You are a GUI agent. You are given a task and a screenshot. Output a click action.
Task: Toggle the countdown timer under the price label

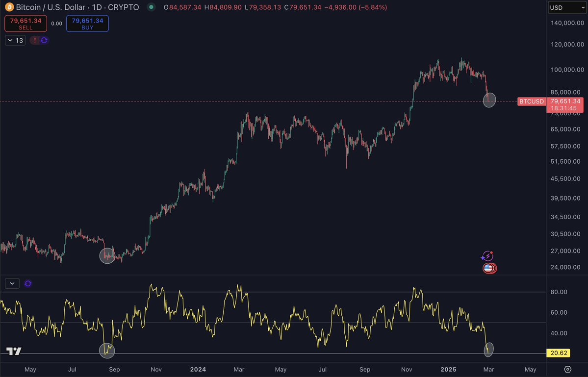pos(564,108)
